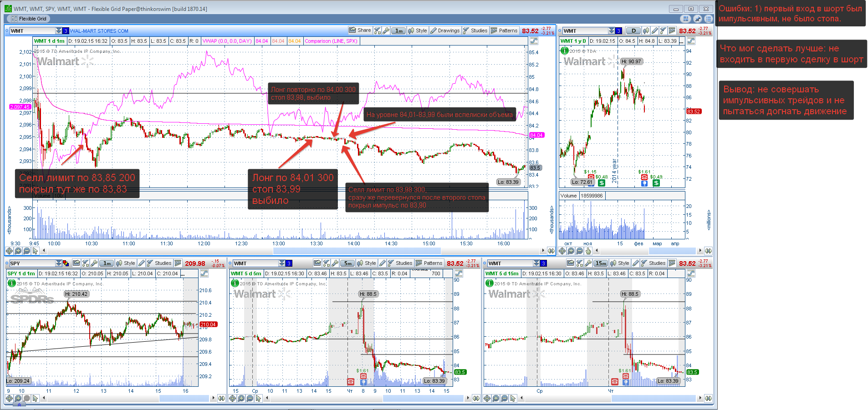Click zoom in magnifier under SPY chart

pyautogui.click(x=18, y=398)
